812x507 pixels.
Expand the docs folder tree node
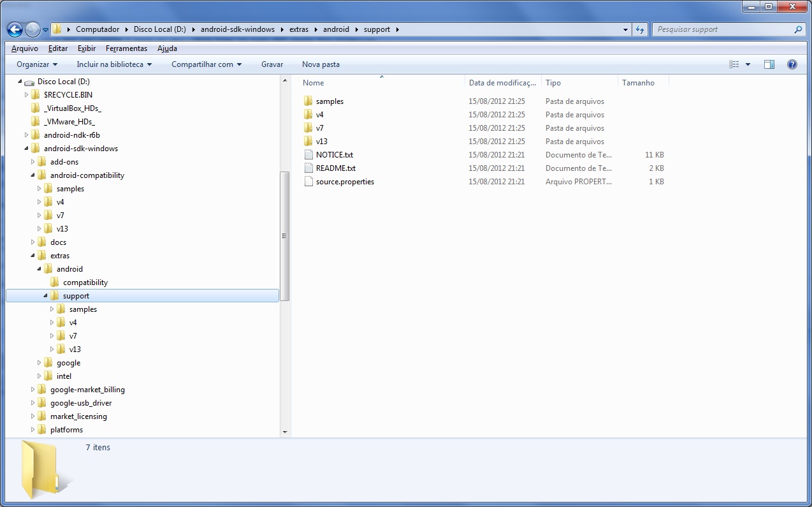33,242
